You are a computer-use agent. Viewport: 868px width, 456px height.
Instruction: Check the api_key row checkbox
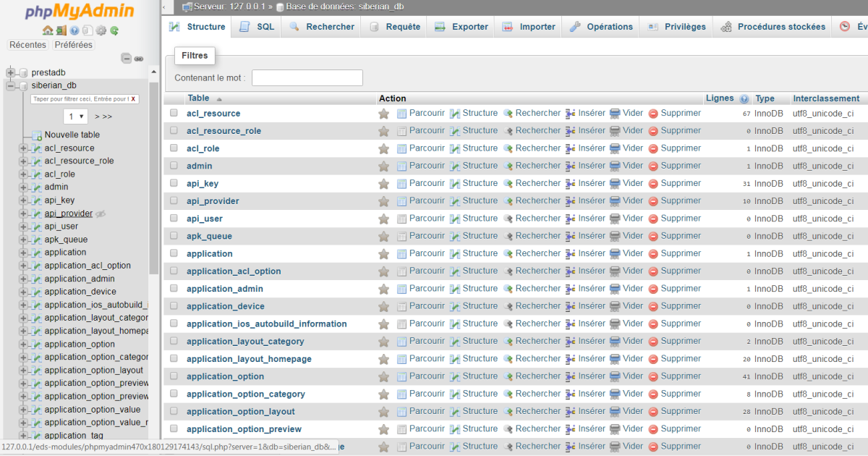tap(174, 183)
